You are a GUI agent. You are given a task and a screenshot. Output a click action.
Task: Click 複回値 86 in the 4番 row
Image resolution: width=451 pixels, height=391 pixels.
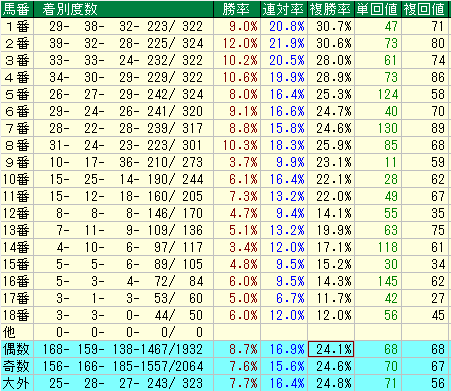pyautogui.click(x=425, y=77)
